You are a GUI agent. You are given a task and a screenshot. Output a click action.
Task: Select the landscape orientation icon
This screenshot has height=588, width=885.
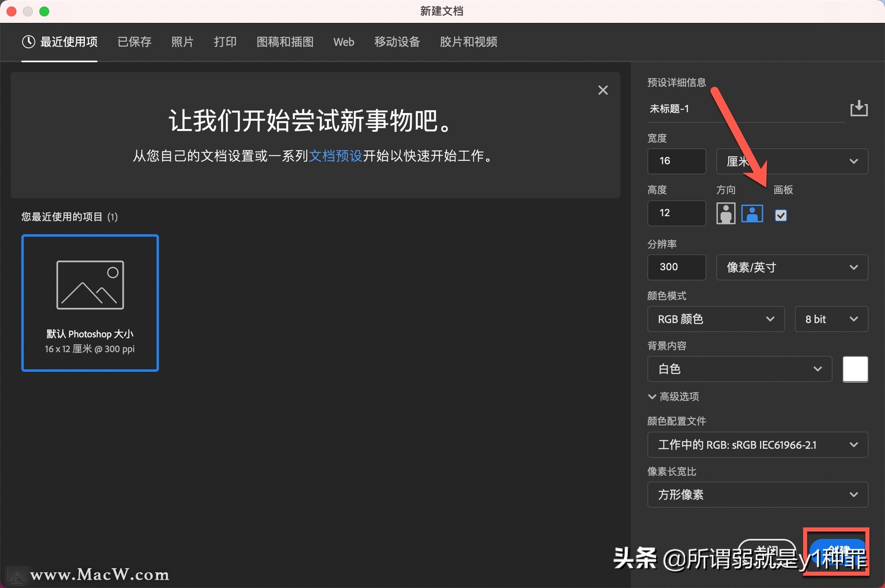tap(752, 213)
